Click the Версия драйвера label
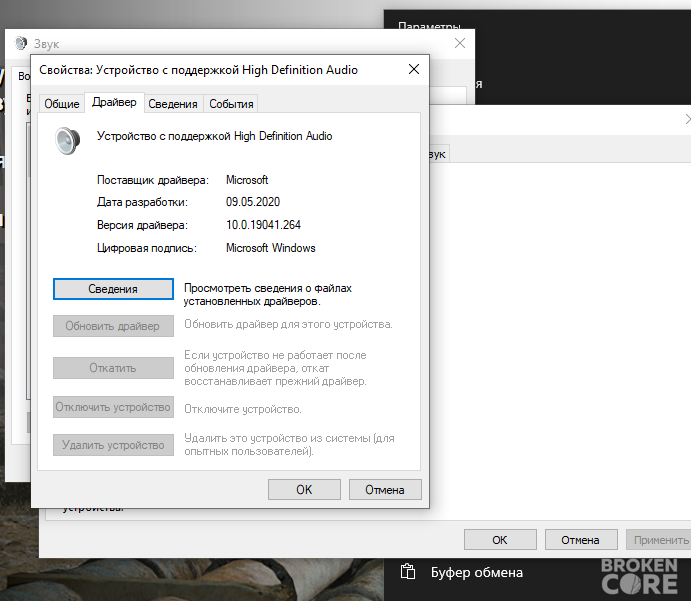This screenshot has height=601, width=691. (142, 225)
